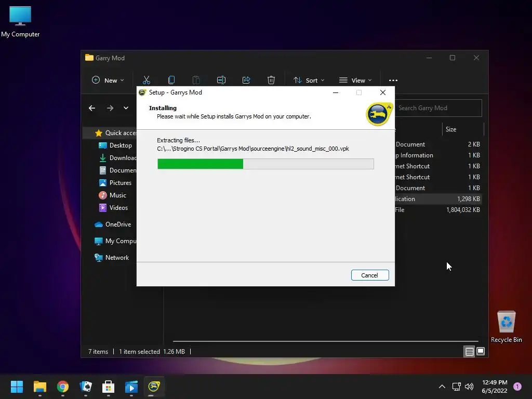Go back with the Explorer back arrow
This screenshot has width=532, height=399.
92,108
